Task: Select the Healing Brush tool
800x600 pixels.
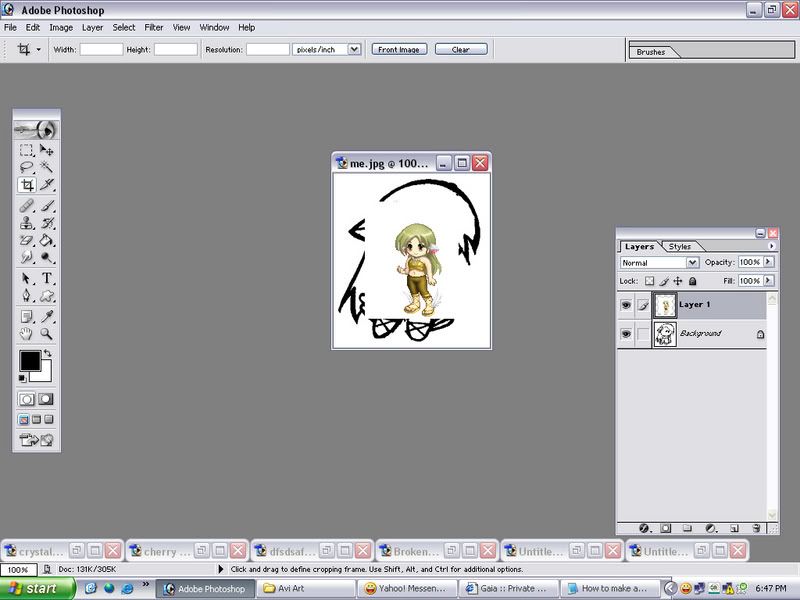Action: (27, 206)
